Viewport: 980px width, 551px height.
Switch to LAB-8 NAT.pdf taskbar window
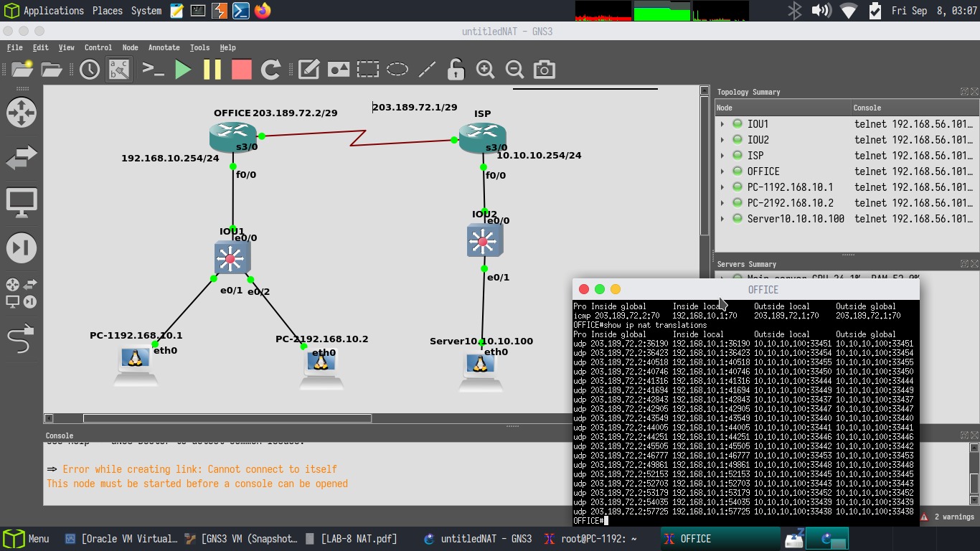pyautogui.click(x=351, y=539)
